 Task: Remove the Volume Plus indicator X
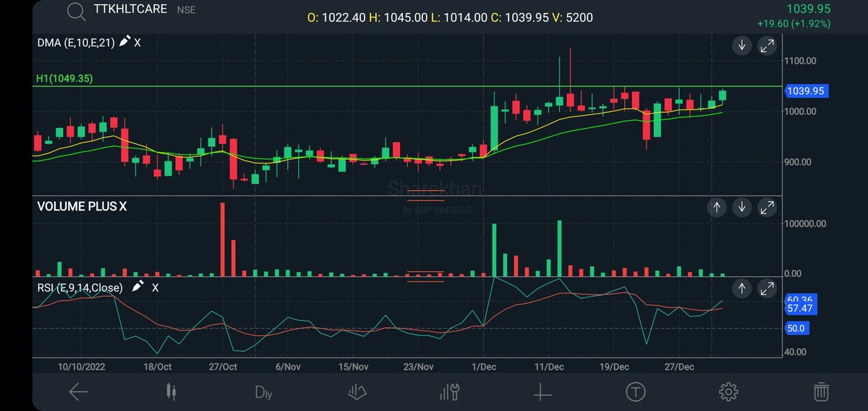pos(123,207)
